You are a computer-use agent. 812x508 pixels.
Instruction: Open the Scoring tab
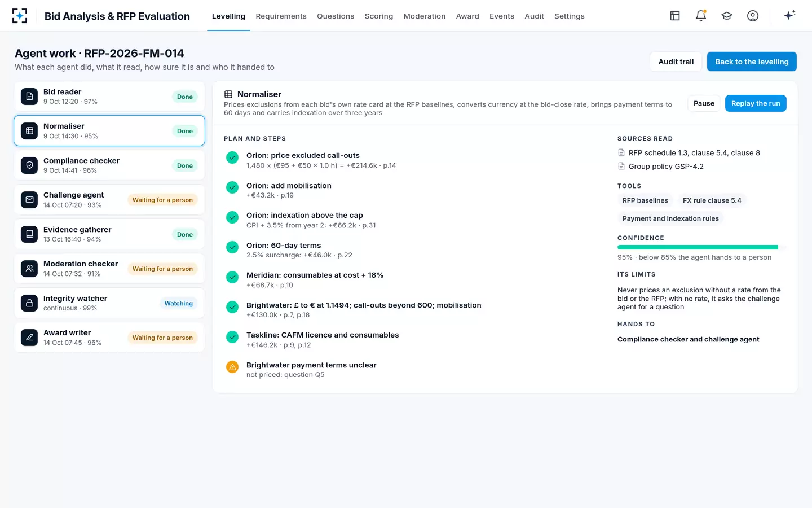(x=378, y=16)
